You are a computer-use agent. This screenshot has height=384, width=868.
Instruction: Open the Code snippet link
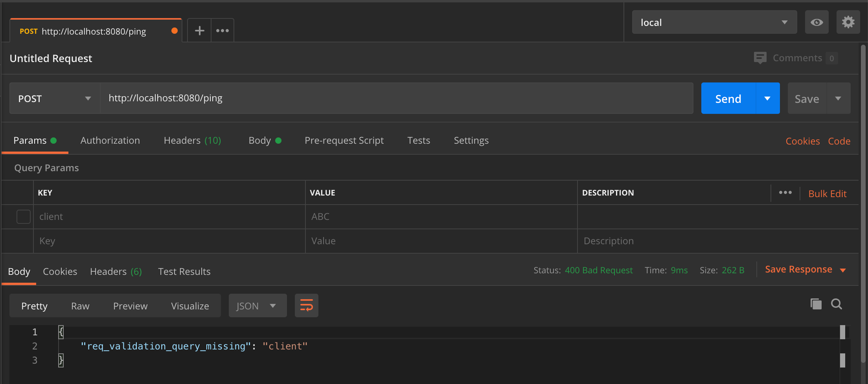(x=839, y=141)
